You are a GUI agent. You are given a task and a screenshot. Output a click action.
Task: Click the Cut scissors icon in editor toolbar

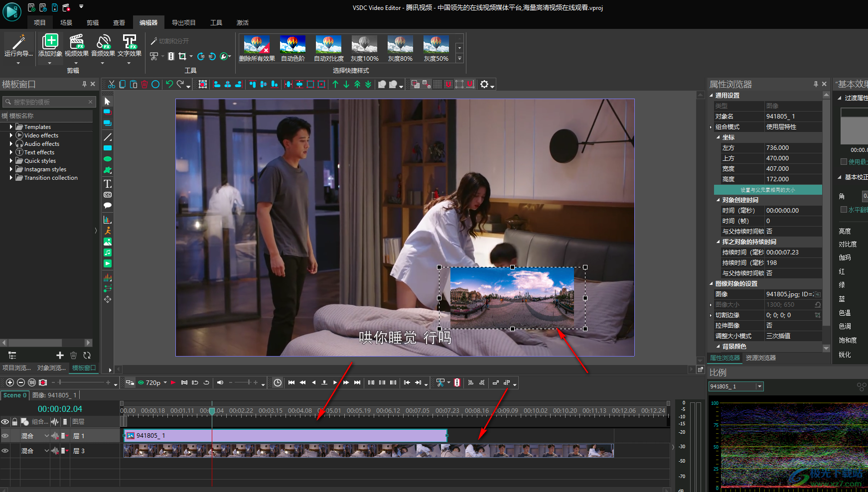point(112,84)
